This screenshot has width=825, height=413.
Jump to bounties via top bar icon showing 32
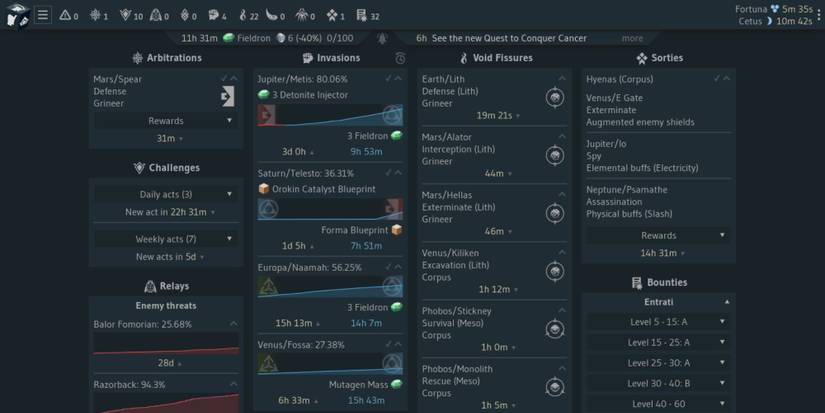[368, 16]
